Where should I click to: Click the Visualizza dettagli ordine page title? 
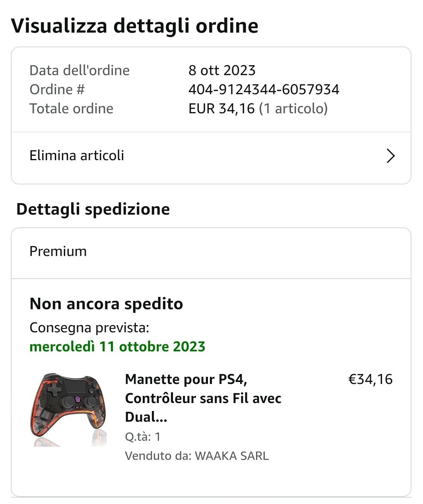pos(134,26)
